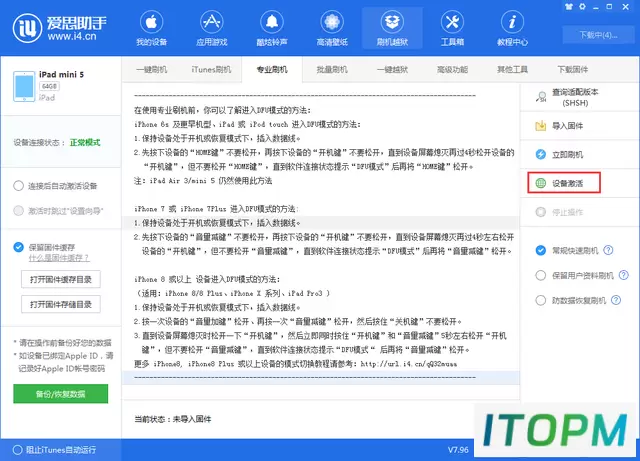The height and width of the screenshot is (461, 640).
Task: Click the line '注: iPad Air 3/mini 5 仍然使用此方法'
Action: pos(203,180)
